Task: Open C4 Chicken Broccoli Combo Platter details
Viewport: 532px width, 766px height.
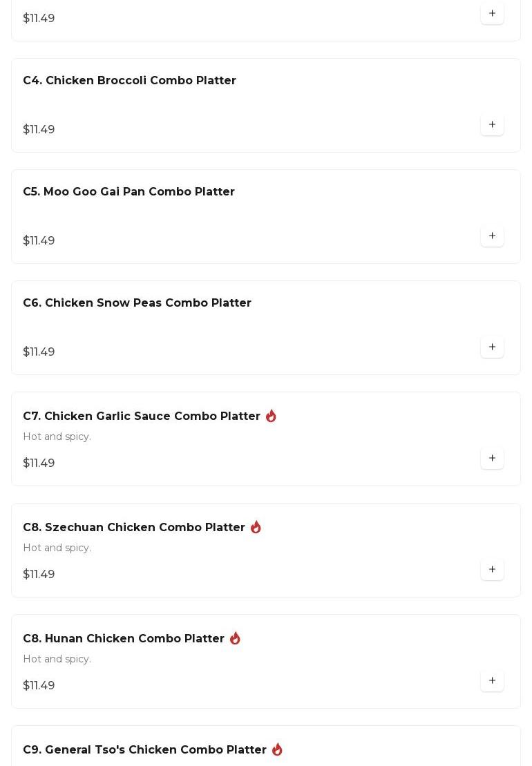Action: click(129, 81)
